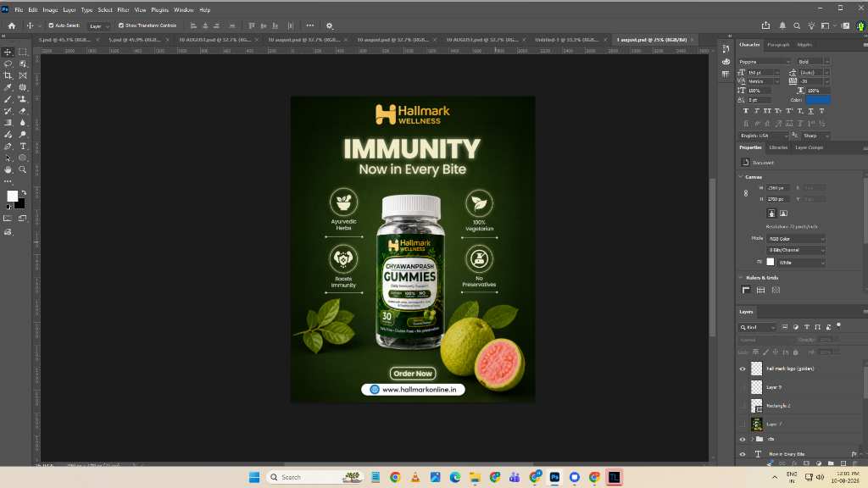
Task: Open the Filter menu
Action: (x=123, y=10)
